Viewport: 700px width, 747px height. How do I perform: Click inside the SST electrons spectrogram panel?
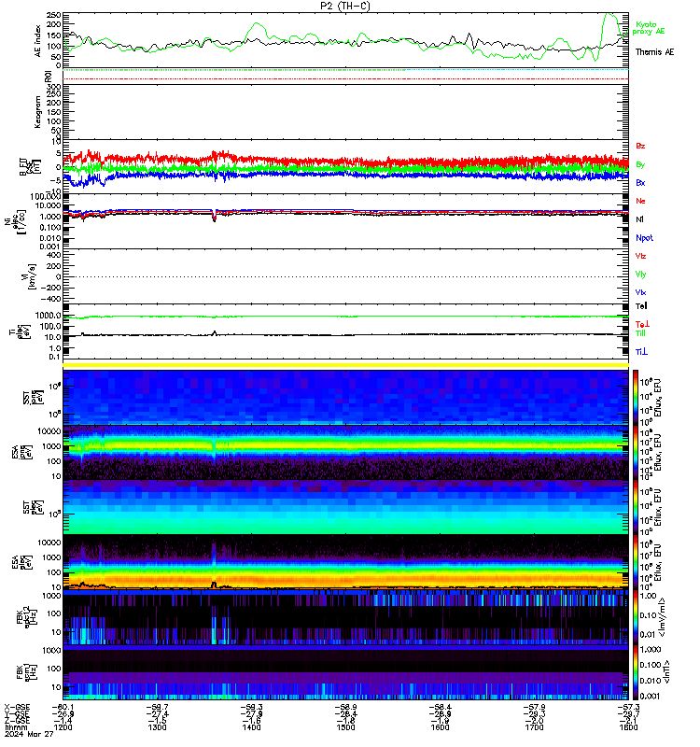tap(345, 507)
